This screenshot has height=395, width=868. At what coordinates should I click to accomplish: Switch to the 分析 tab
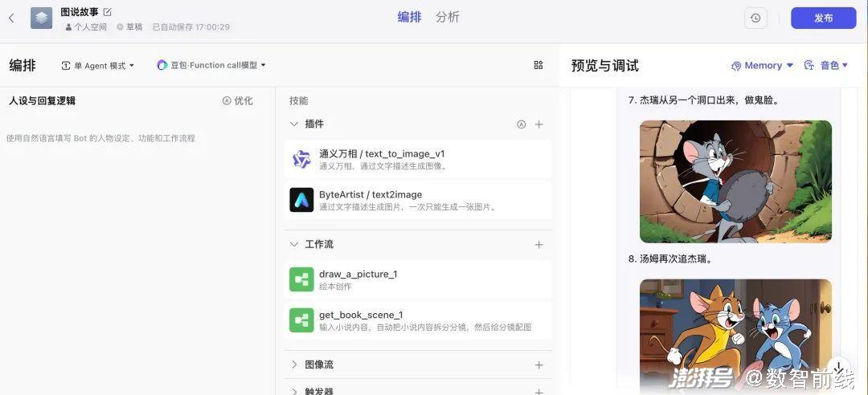[x=448, y=17]
